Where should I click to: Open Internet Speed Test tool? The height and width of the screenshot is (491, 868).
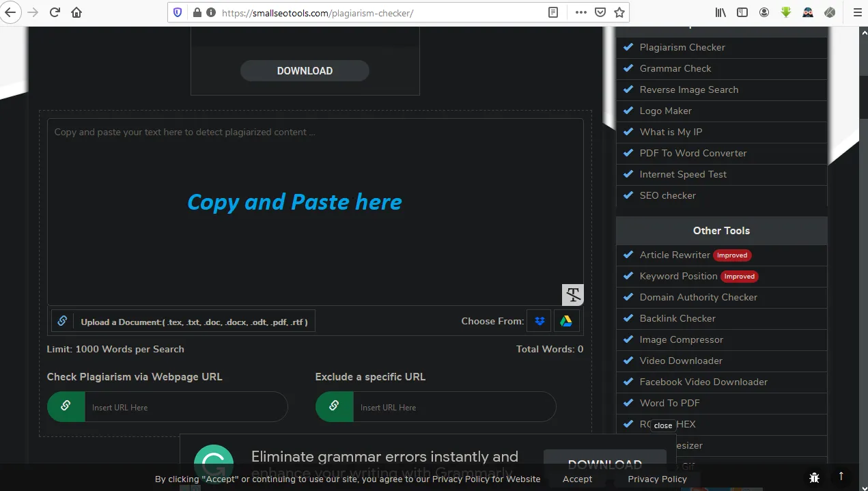pos(683,174)
